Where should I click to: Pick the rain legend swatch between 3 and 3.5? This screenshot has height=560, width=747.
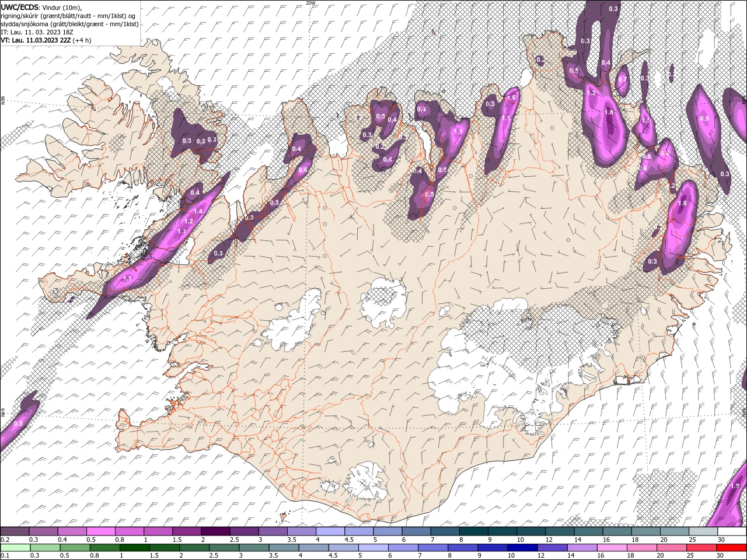click(x=254, y=548)
